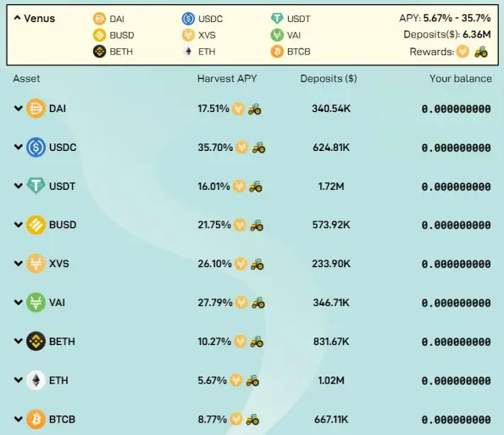Image resolution: width=504 pixels, height=435 pixels.
Task: Click the 26.10% APY value for XVS
Action: point(214,264)
